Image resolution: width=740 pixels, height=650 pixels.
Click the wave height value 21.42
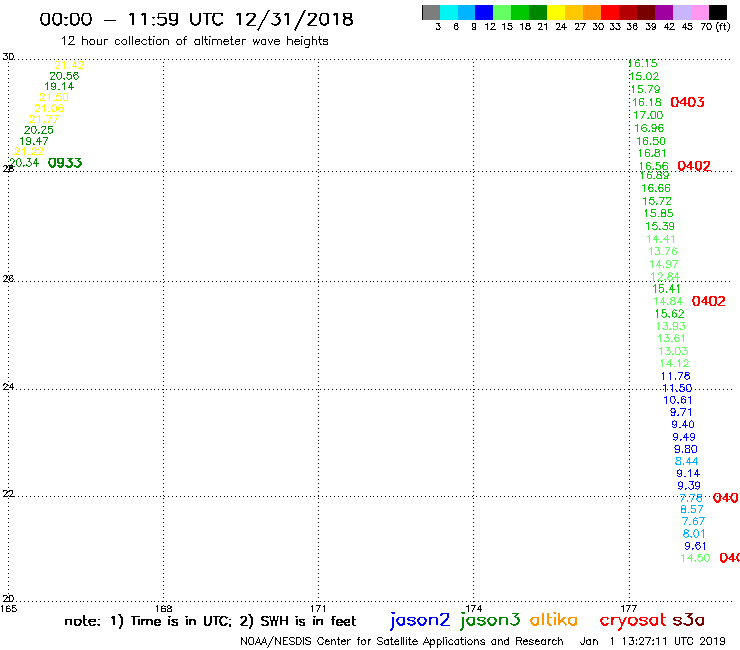point(69,66)
